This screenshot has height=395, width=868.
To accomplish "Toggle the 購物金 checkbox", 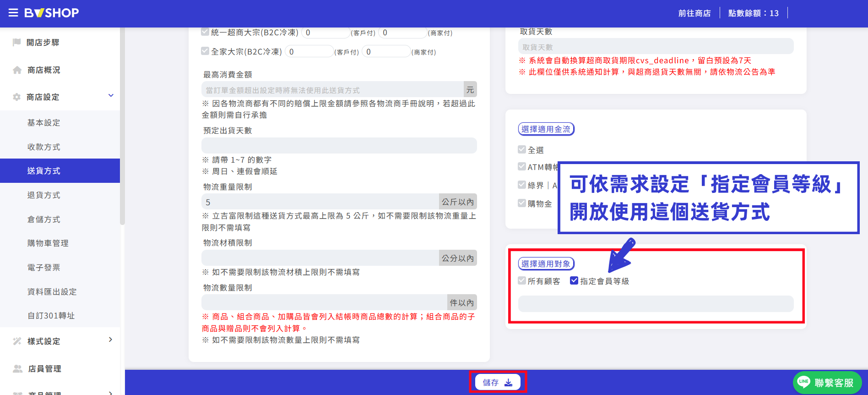I will click(x=522, y=203).
